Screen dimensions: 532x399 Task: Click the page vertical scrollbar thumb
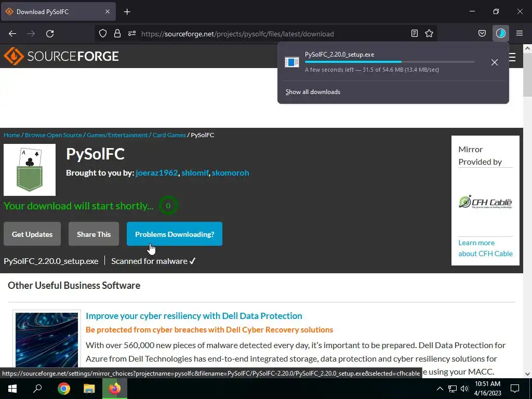click(527, 75)
